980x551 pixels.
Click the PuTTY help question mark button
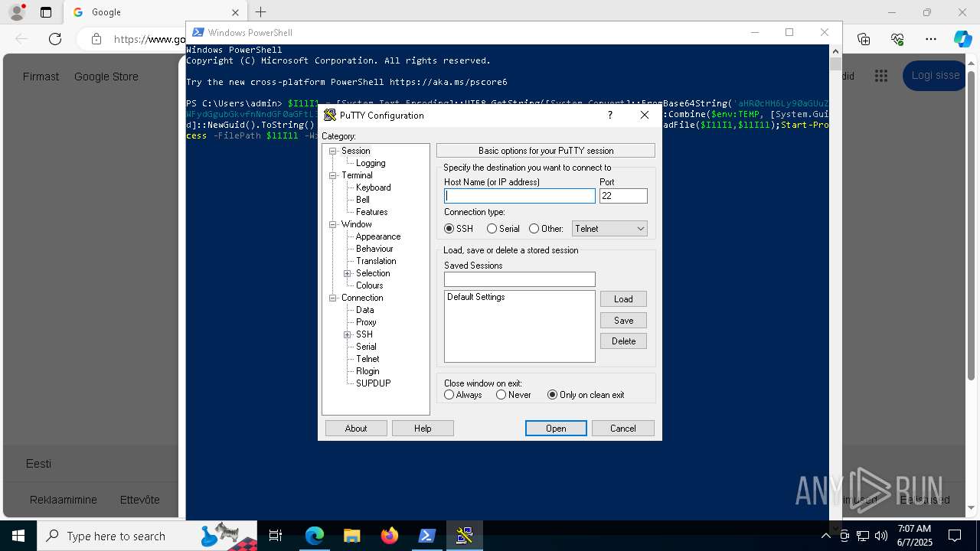(x=609, y=115)
